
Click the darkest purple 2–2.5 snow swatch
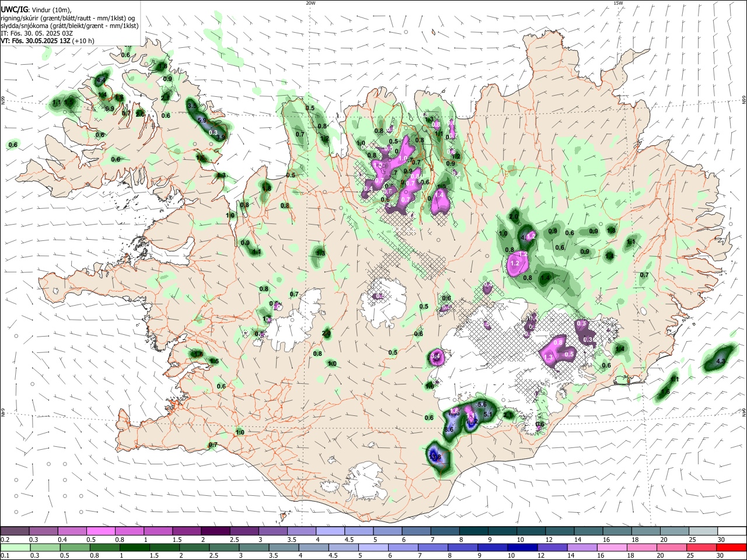click(x=215, y=531)
